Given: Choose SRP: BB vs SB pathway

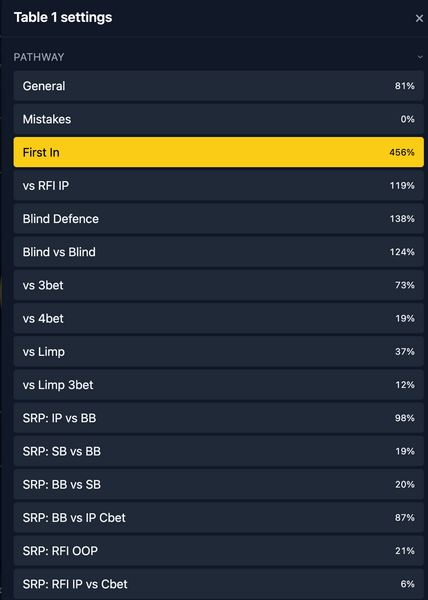Looking at the screenshot, I should pos(218,484).
